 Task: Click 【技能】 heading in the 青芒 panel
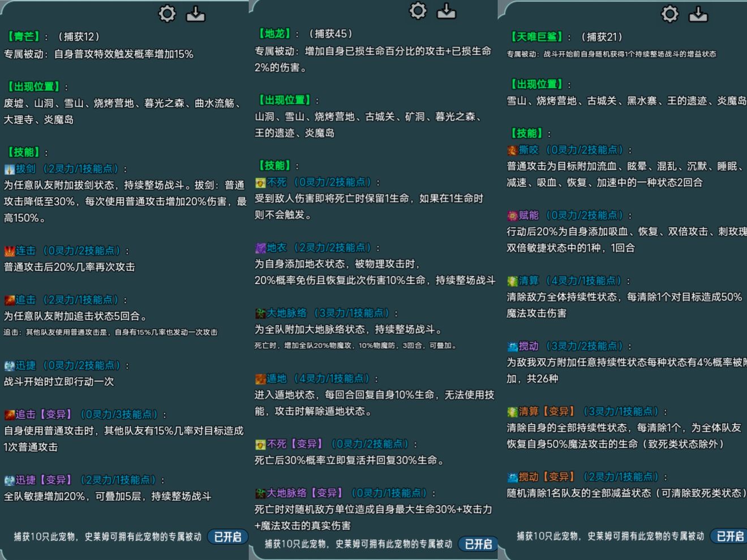click(x=24, y=152)
